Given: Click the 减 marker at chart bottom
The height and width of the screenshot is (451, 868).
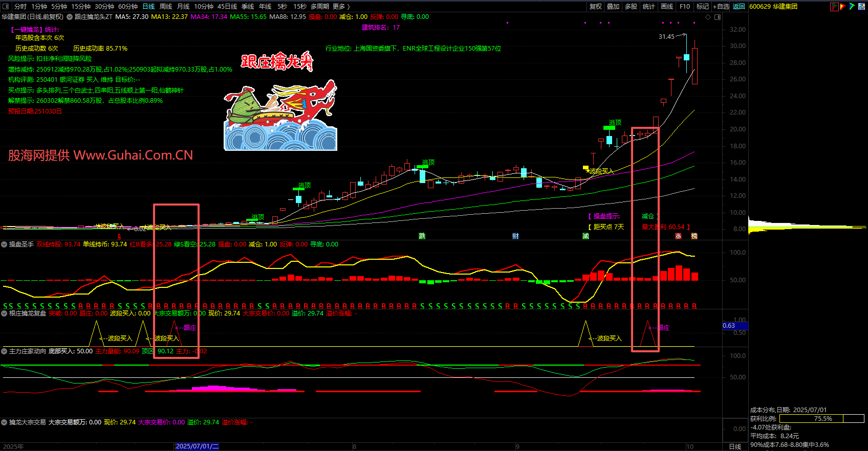Looking at the screenshot, I should coord(585,236).
